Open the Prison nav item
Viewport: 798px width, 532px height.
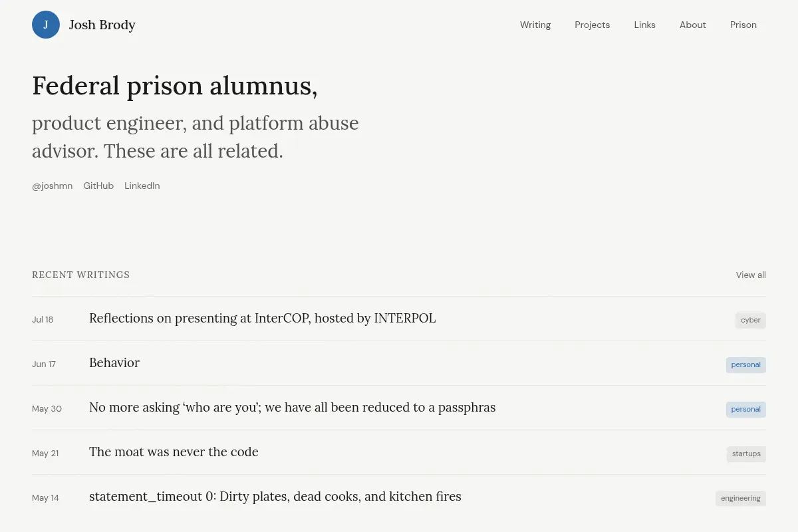(x=743, y=25)
